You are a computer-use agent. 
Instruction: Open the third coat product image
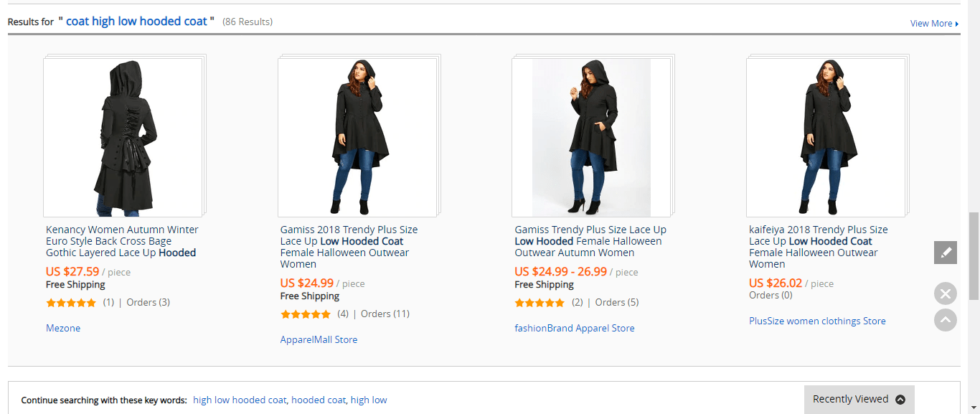591,137
